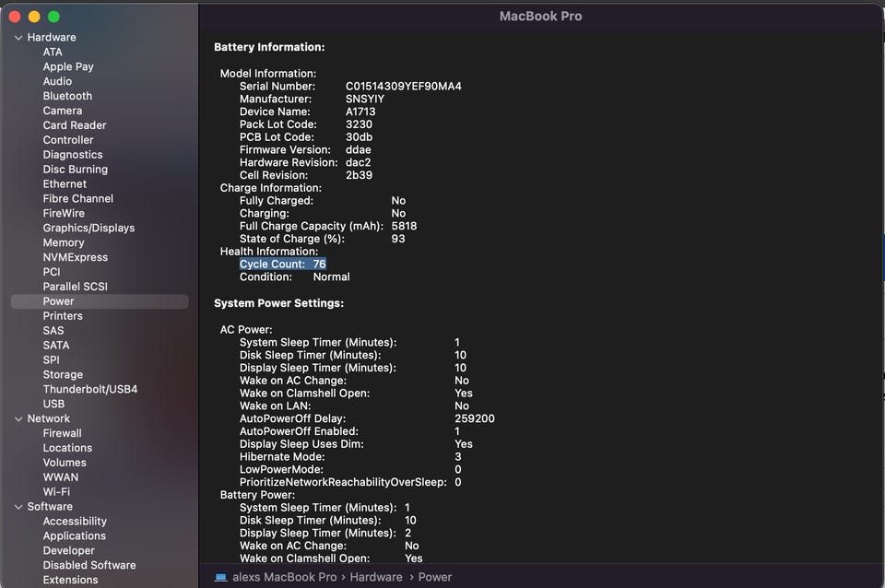
Task: Select USB in the sidebar
Action: point(53,404)
